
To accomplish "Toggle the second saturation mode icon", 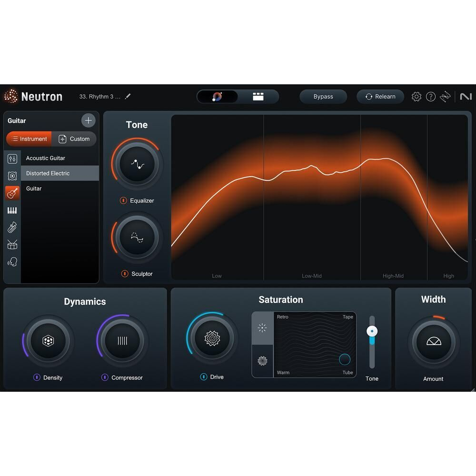I will tap(262, 361).
